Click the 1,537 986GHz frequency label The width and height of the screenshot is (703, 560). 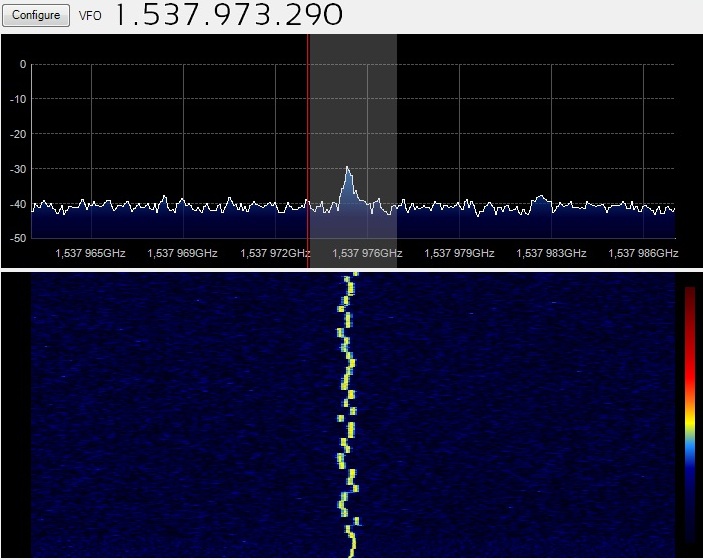643,253
